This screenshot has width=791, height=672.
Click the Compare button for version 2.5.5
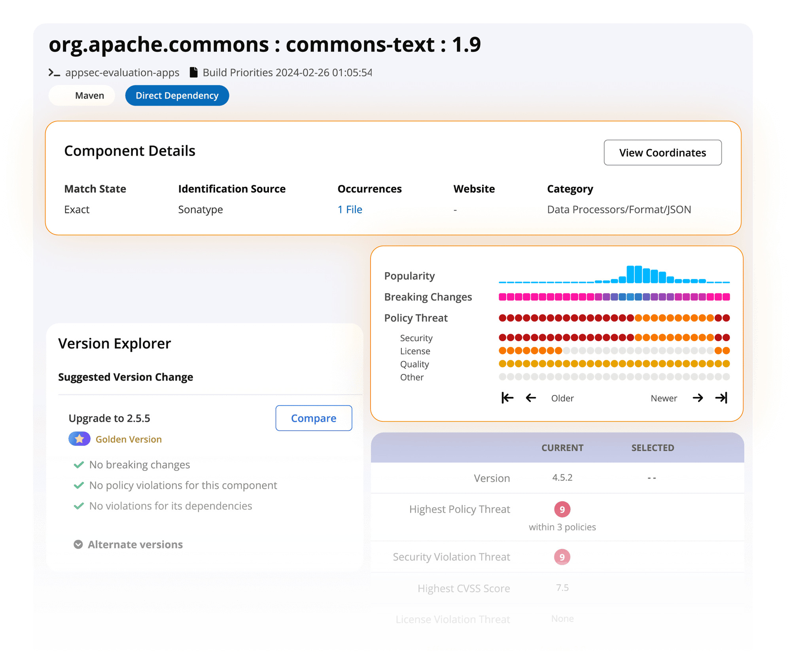(314, 418)
